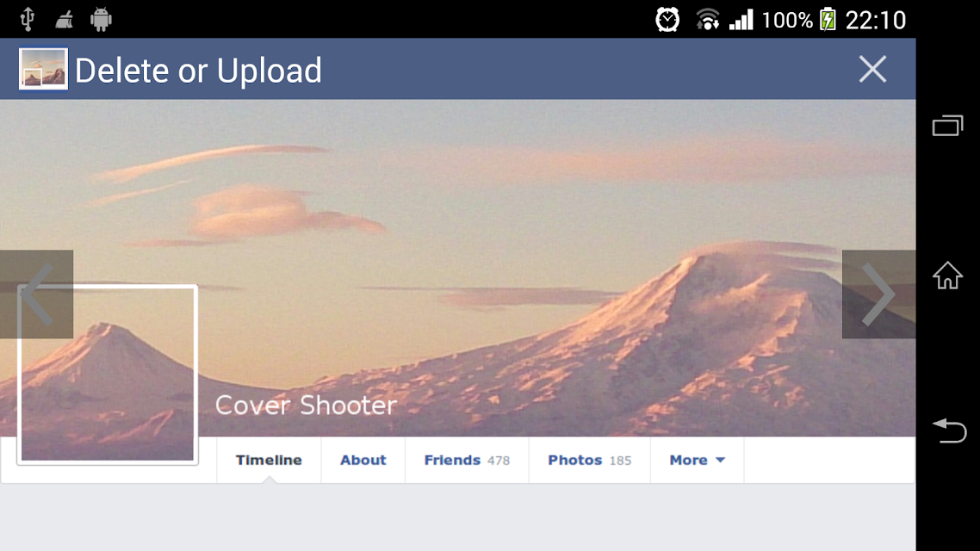The image size is (980, 551).
Task: Tap the broom cleaner notification icon
Action: 64,19
